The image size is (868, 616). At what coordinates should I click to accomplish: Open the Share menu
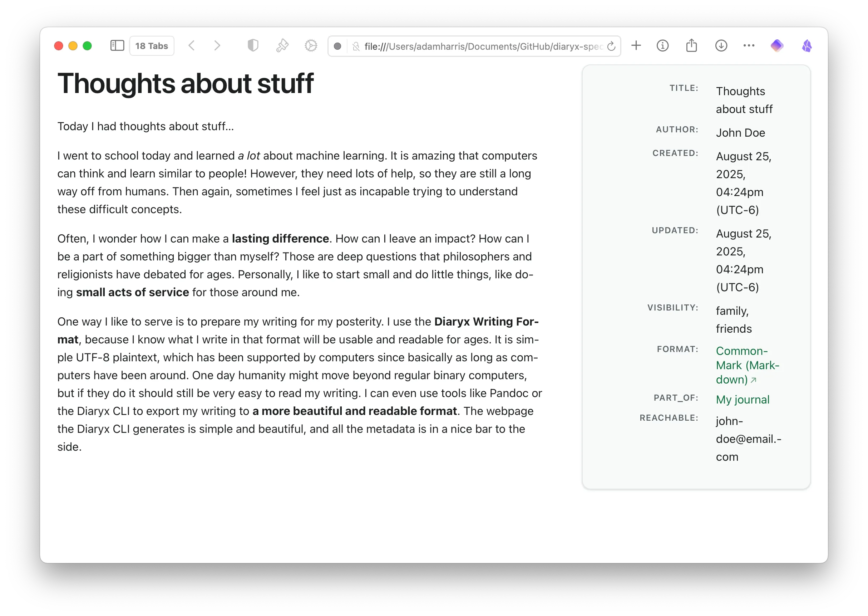[691, 46]
